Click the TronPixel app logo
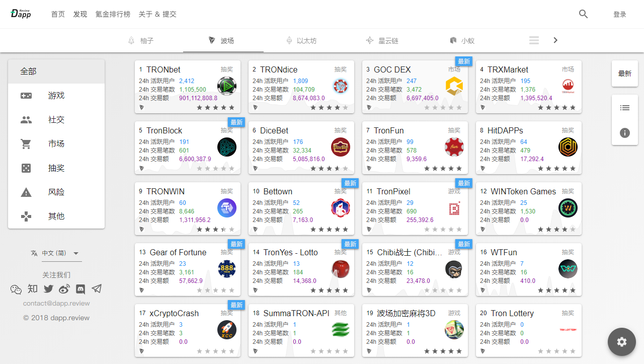Screen dimensions: 644x364 tap(454, 208)
